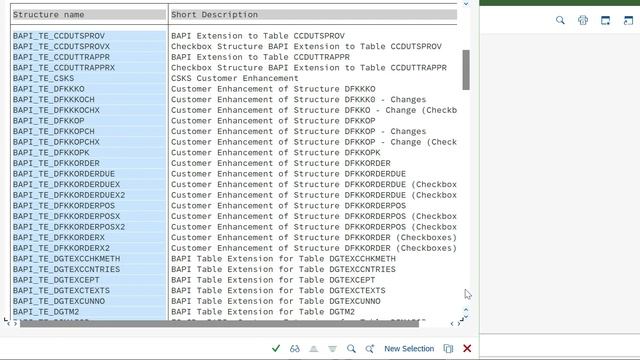Select structure BAPI_TE_DFKKORDERDUE

(64, 174)
